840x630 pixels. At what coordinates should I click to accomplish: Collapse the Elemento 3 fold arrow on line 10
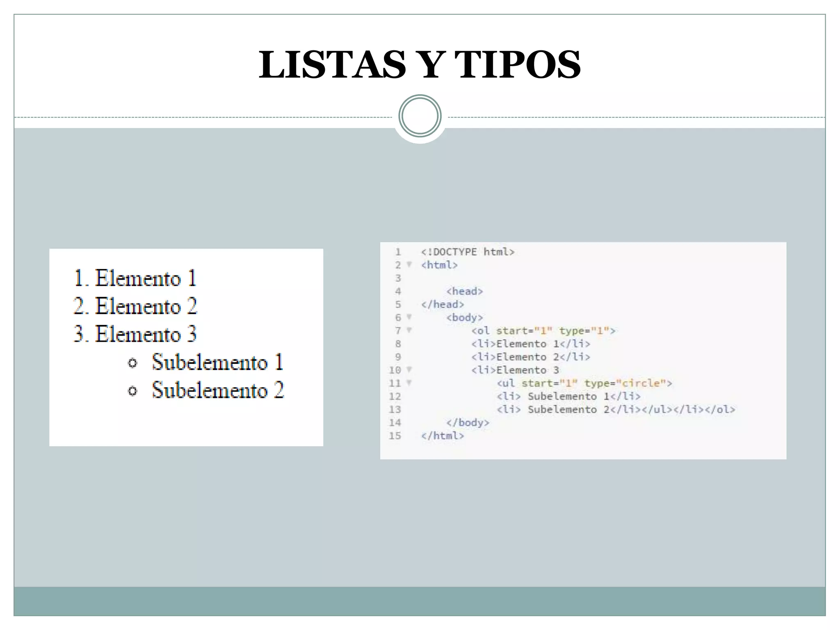tap(409, 370)
